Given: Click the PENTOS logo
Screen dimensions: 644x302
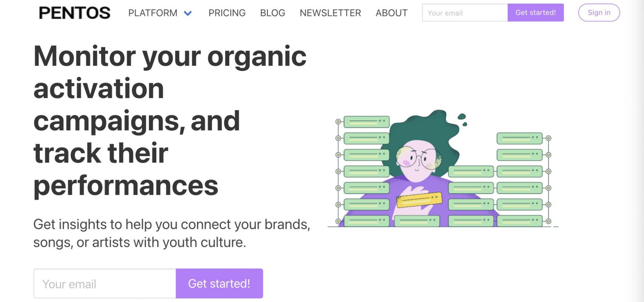Looking at the screenshot, I should point(75,13).
